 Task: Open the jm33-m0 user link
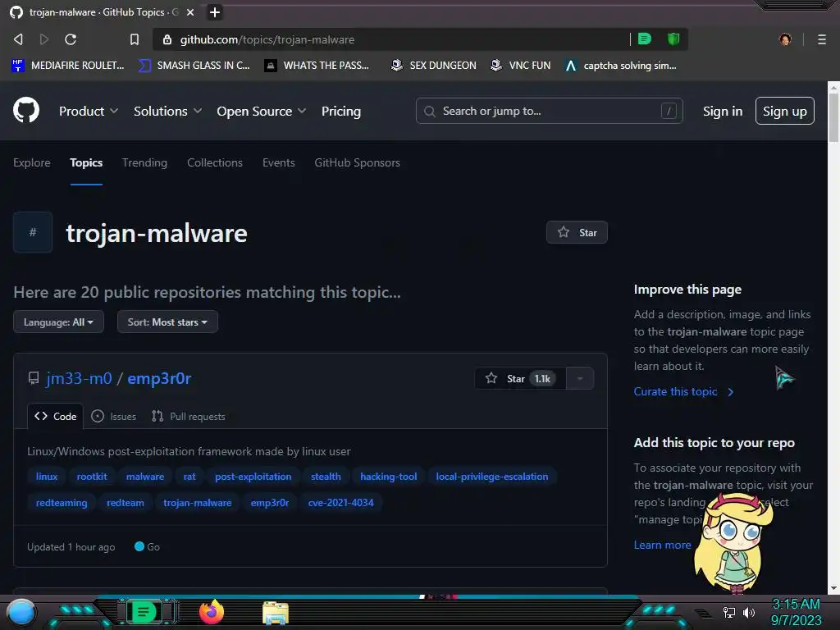point(79,378)
